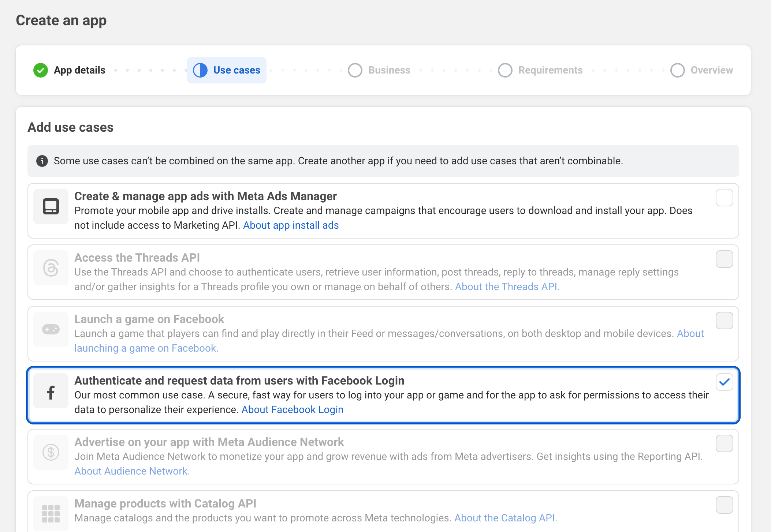This screenshot has height=532, width=771.
Task: Check the Launch a game checkbox
Action: pyautogui.click(x=724, y=321)
